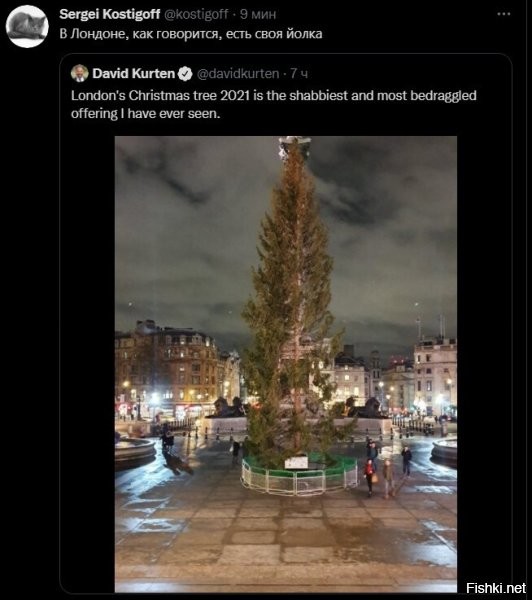
Task: Open the @kostigoff handle link
Action: [196, 14]
